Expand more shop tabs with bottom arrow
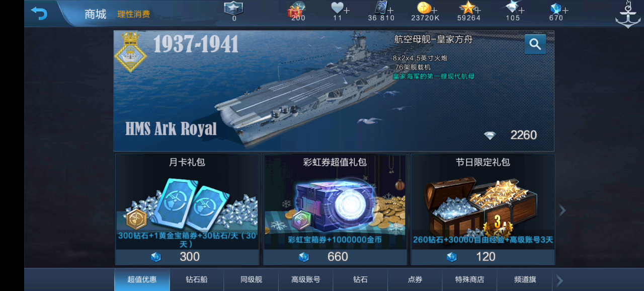The height and width of the screenshot is (291, 644). [559, 280]
